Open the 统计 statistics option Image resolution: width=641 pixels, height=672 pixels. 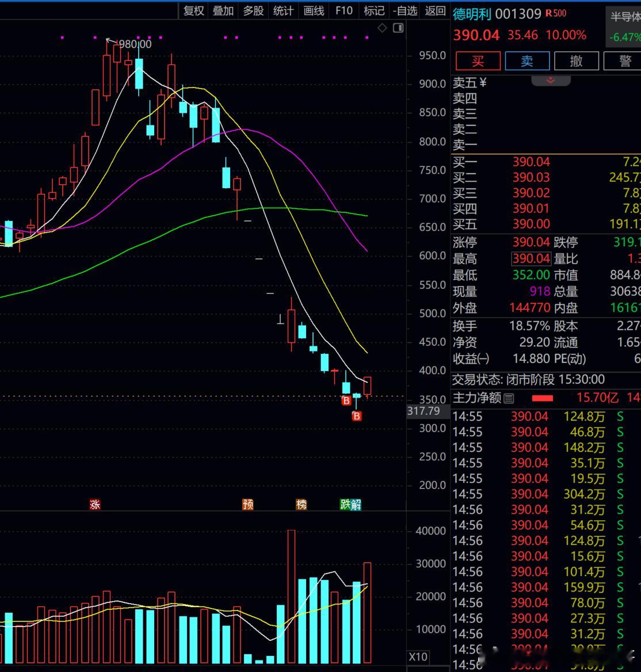283,11
